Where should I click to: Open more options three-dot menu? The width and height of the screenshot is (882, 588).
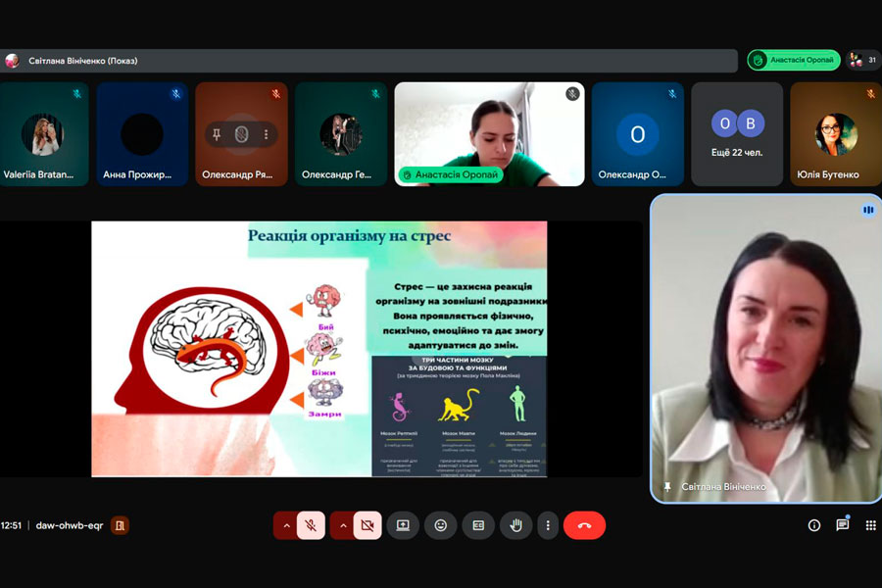pos(548,525)
